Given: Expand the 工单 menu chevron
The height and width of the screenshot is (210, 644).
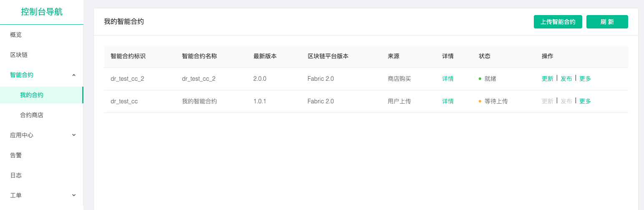Looking at the screenshot, I should click(x=74, y=195).
